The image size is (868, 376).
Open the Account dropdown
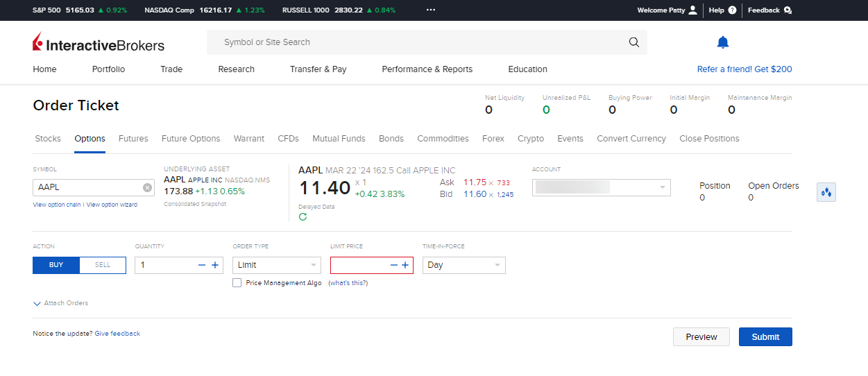tap(602, 187)
